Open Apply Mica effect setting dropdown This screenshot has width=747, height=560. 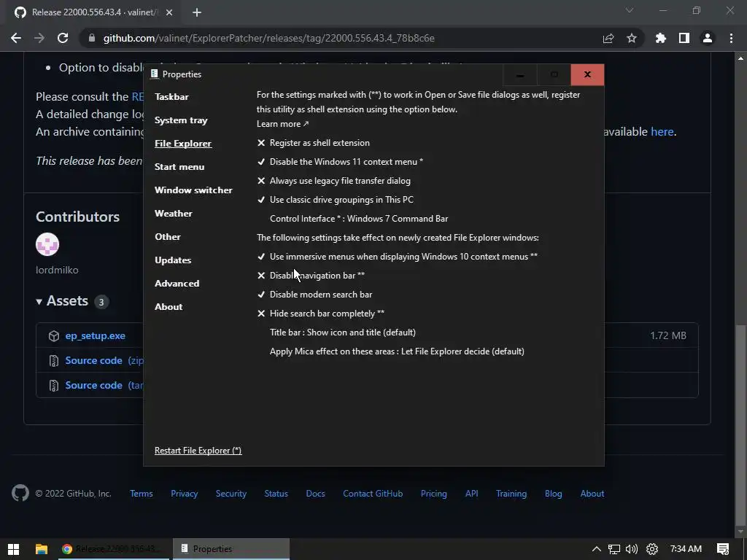(x=397, y=351)
